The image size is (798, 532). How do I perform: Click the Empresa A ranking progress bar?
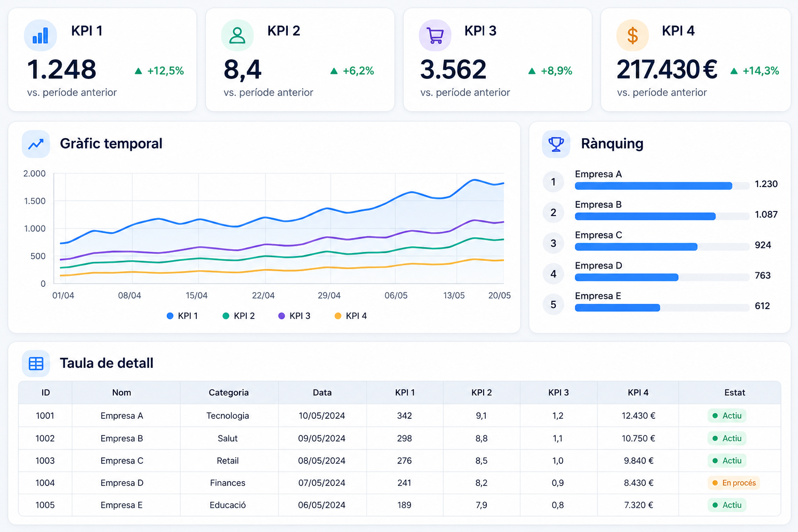[662, 185]
